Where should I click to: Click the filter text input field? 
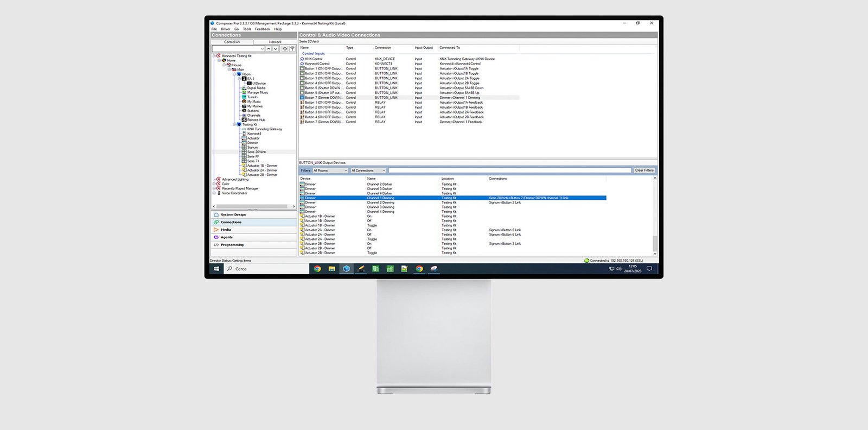[x=510, y=170]
